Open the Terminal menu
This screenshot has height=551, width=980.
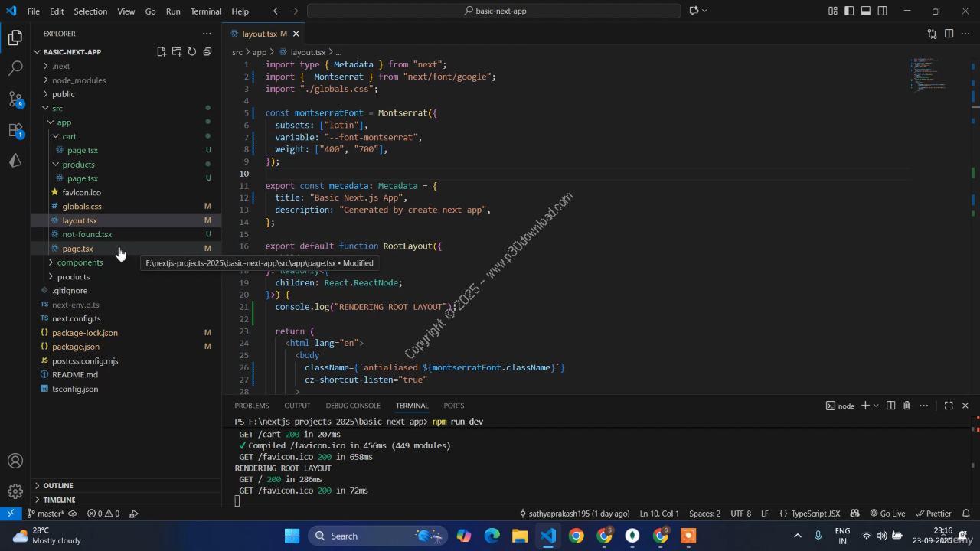[x=205, y=11]
